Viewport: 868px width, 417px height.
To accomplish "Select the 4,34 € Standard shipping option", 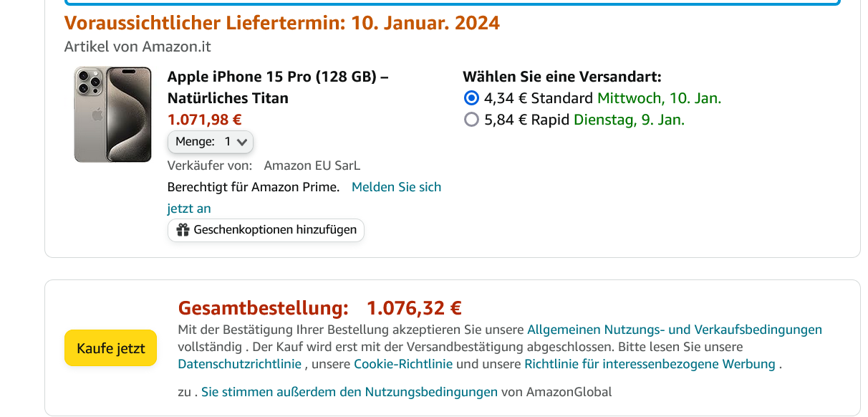I will 471,98.
